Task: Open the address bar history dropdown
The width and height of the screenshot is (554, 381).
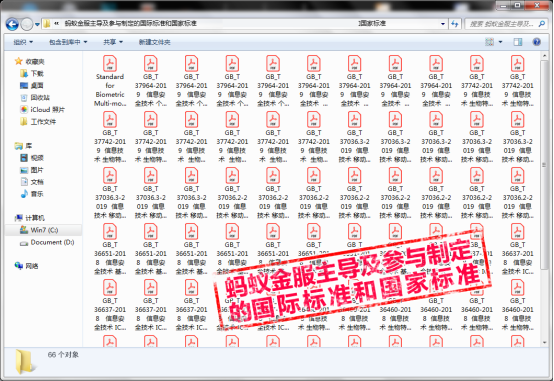Action: (x=443, y=24)
